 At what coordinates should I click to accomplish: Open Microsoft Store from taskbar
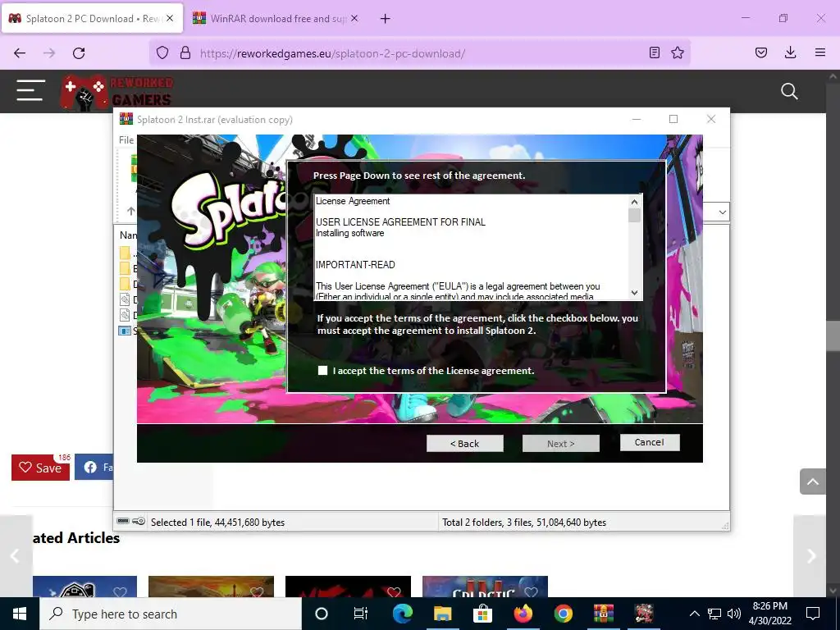(482, 614)
